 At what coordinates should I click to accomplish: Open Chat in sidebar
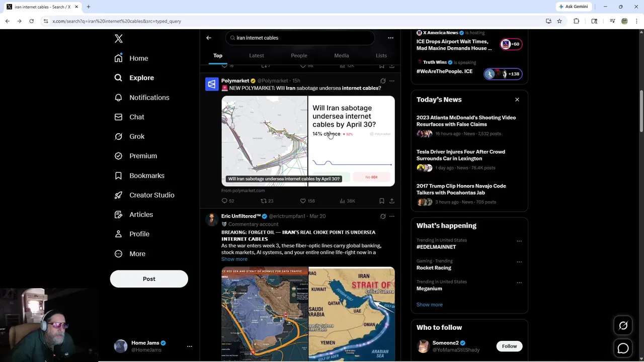tap(129, 117)
